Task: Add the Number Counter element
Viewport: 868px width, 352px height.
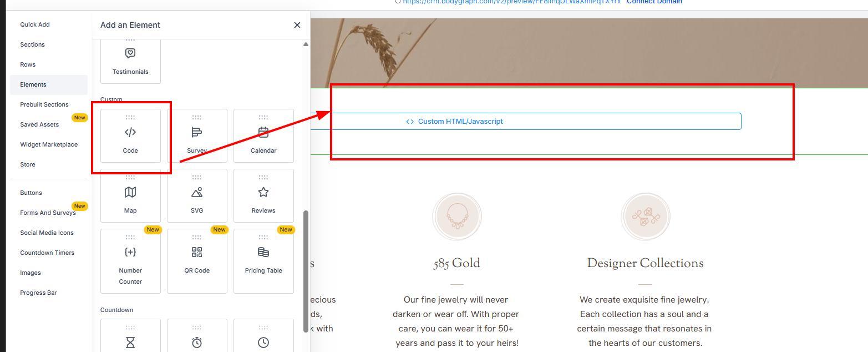Action: click(130, 261)
